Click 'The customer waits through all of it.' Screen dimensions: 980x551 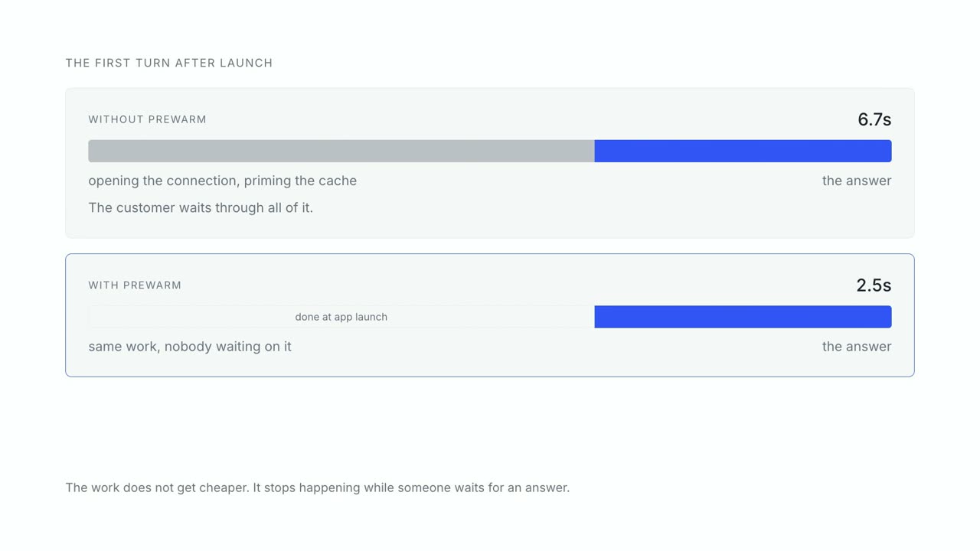201,207
